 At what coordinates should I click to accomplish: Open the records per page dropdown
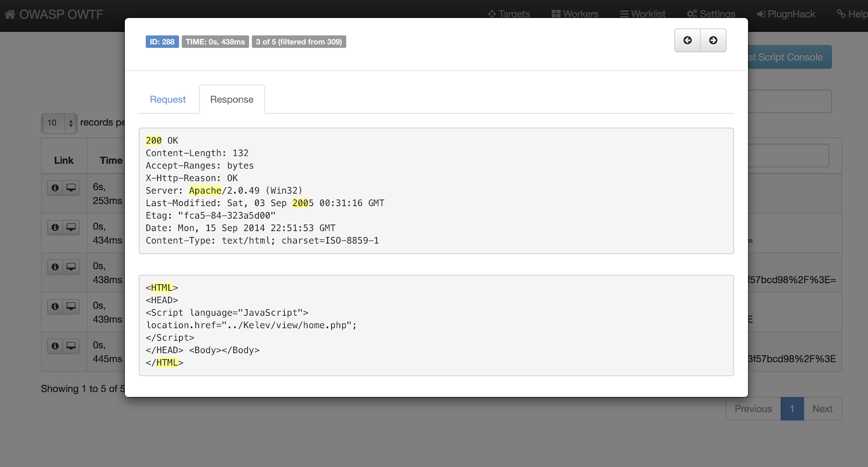pyautogui.click(x=59, y=123)
